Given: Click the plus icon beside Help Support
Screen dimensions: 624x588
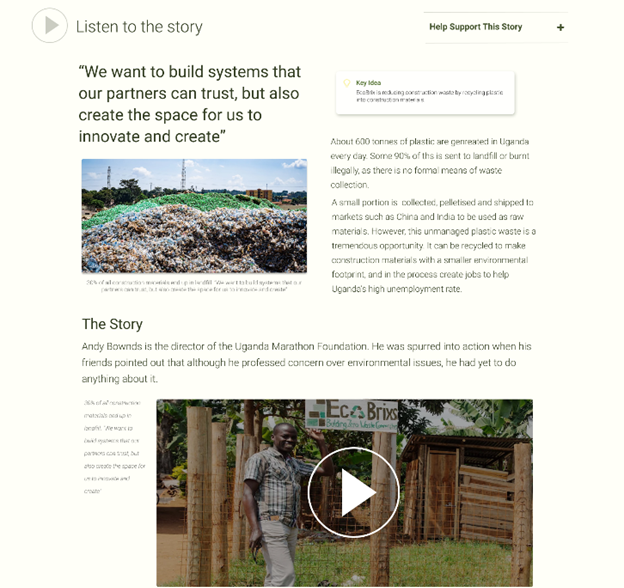Looking at the screenshot, I should click(x=560, y=27).
